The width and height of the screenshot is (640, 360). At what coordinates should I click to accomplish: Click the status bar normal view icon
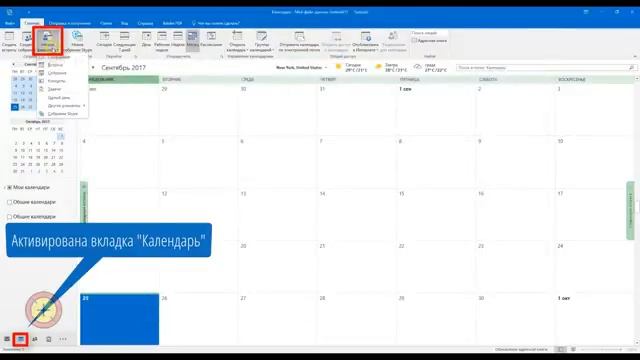tap(561, 349)
